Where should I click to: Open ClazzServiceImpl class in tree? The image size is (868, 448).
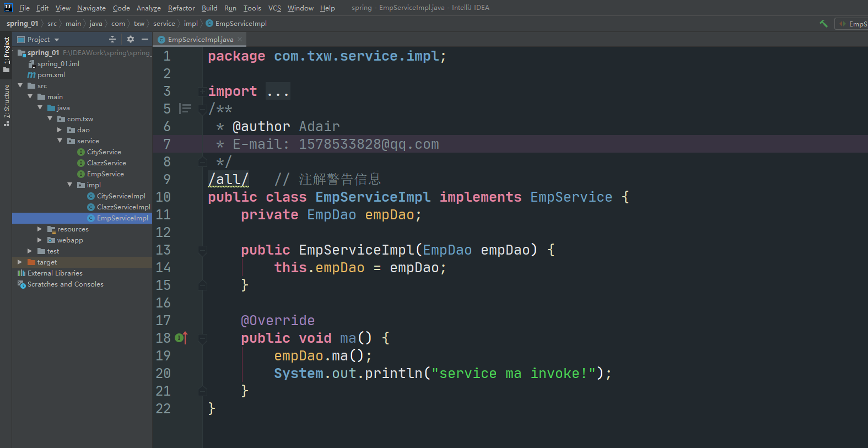click(x=118, y=207)
